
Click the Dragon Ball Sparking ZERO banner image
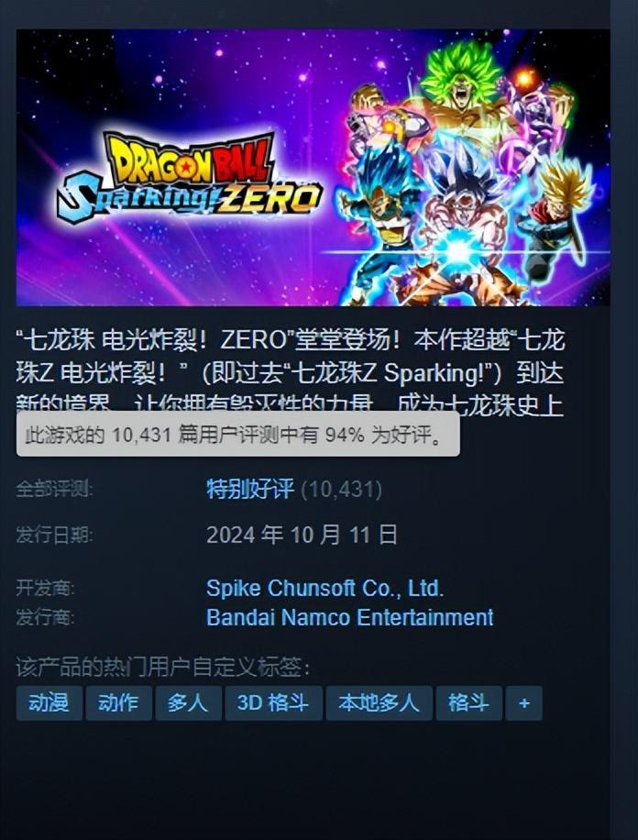click(313, 168)
